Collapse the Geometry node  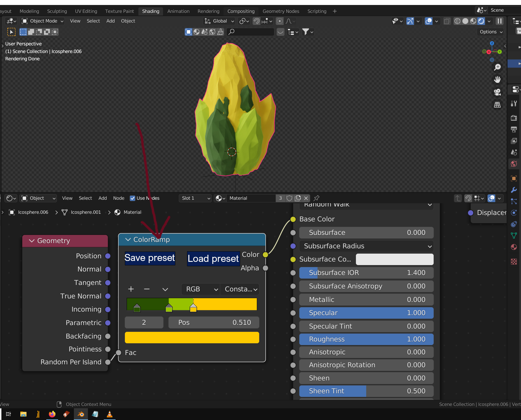click(32, 241)
